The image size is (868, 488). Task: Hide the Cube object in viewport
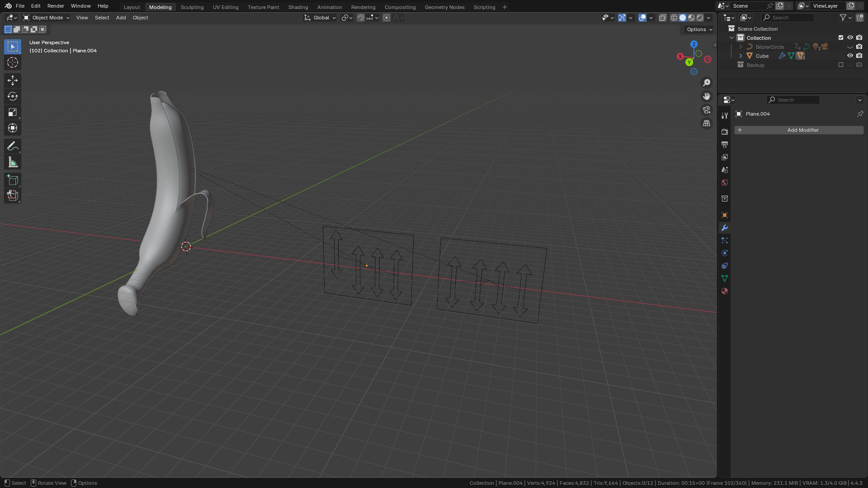(x=850, y=56)
